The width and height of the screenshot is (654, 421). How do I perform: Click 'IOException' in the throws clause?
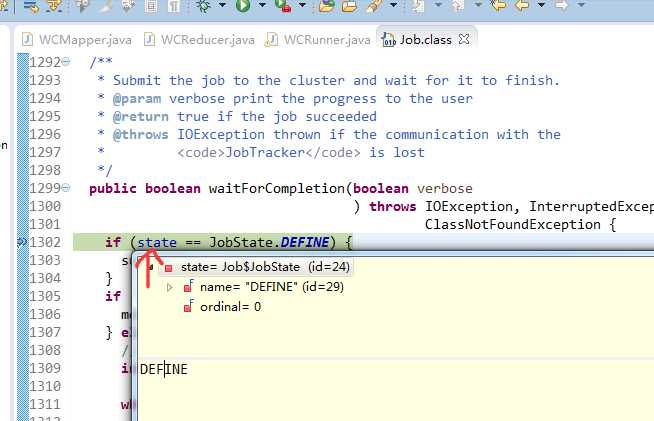469,207
